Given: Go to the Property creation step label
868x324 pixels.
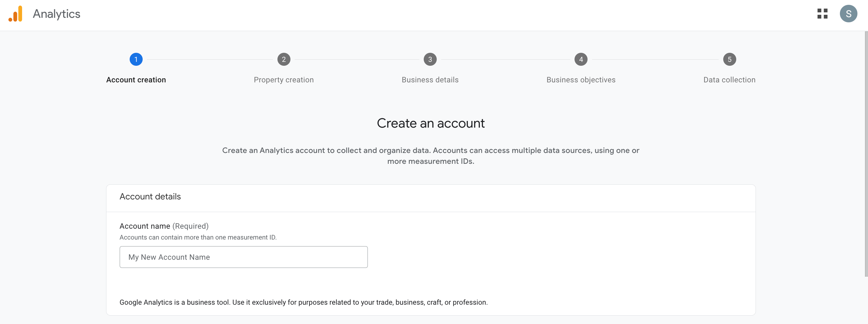Looking at the screenshot, I should point(284,80).
